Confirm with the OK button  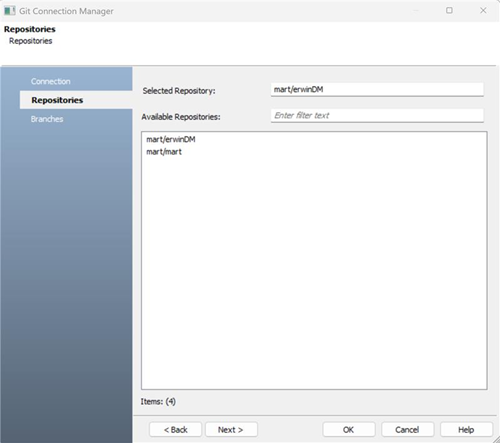pos(349,430)
